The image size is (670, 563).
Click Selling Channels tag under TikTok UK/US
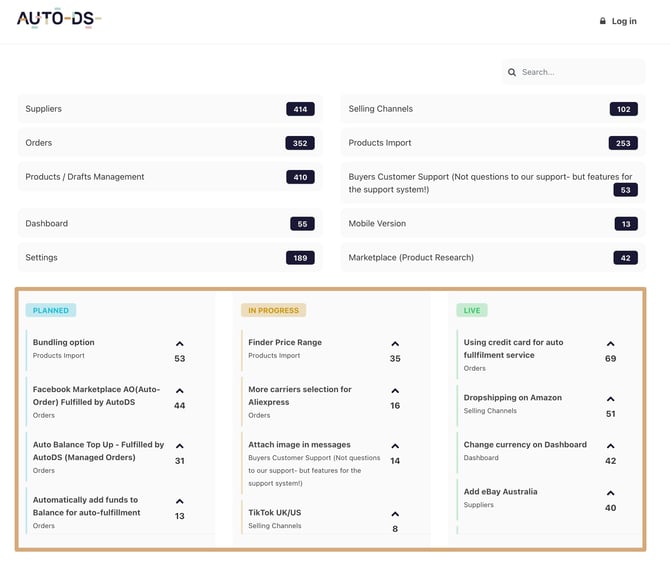pos(275,525)
